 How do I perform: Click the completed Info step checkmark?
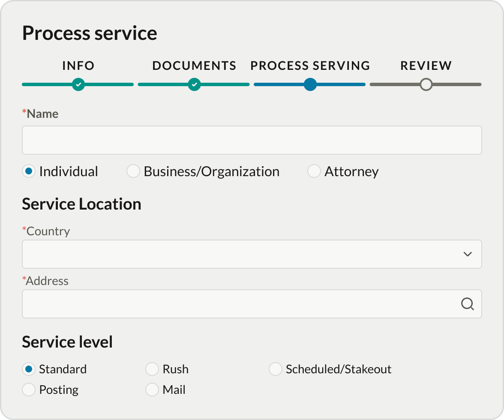point(78,84)
